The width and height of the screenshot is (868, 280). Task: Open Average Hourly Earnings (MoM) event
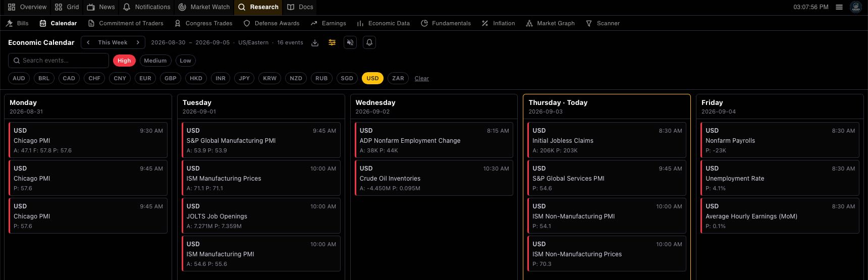coord(780,216)
